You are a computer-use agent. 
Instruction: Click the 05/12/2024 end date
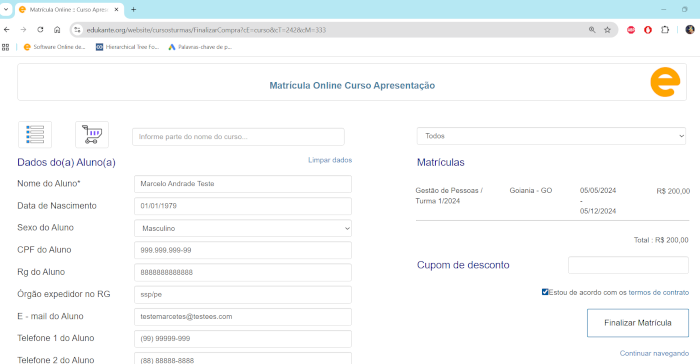click(x=598, y=211)
